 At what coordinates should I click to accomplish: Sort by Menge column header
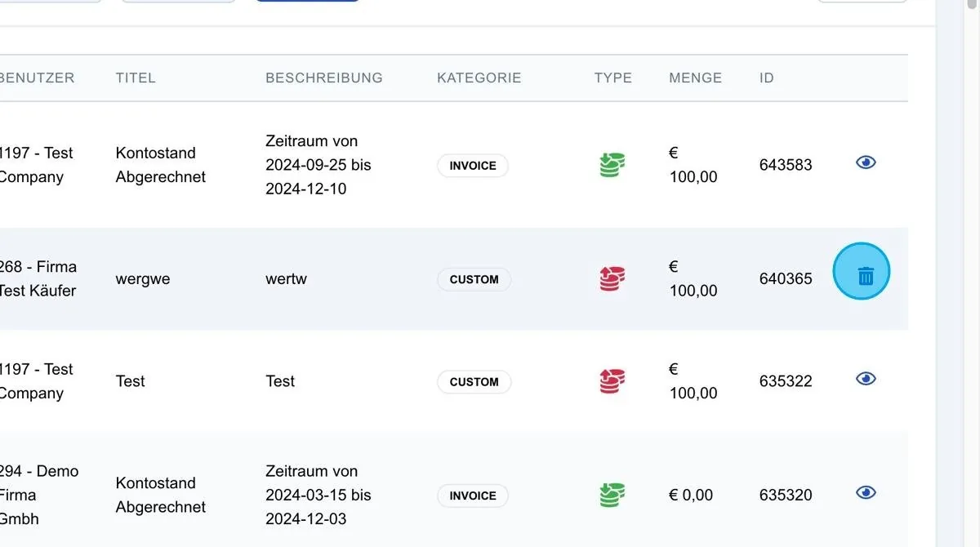(696, 78)
